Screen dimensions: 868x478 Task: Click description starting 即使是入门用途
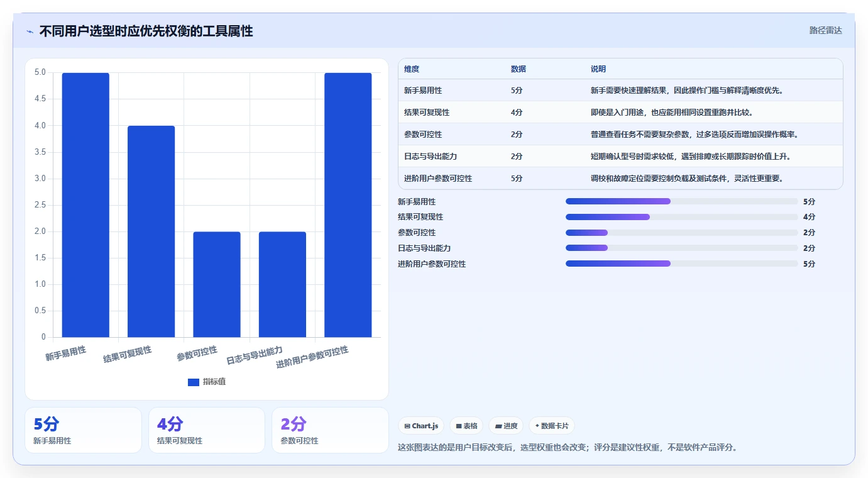tap(672, 113)
